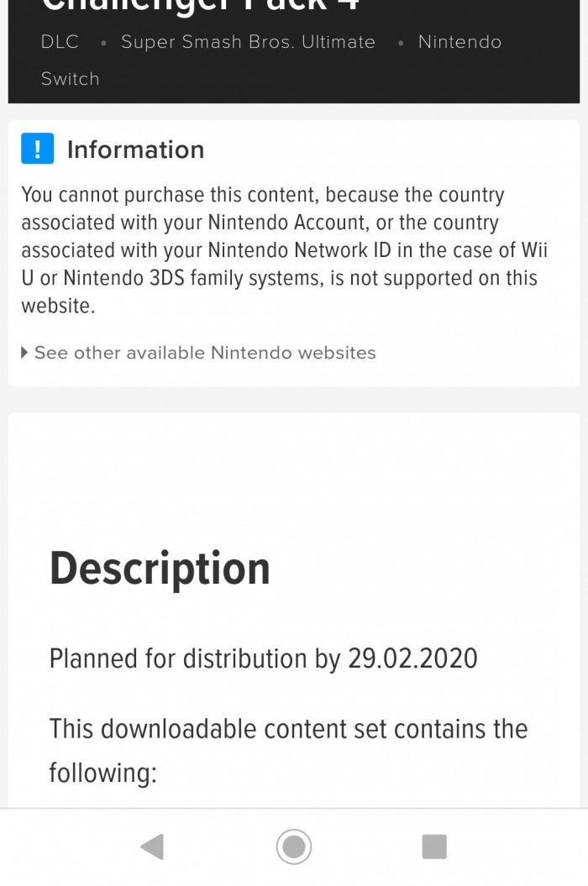Click the "Information" heading

pyautogui.click(x=135, y=149)
